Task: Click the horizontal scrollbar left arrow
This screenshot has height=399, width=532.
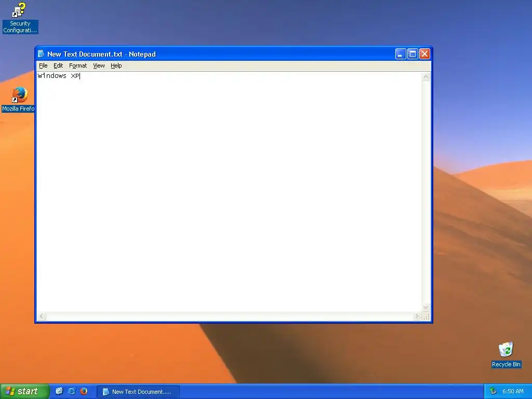Action: (x=42, y=316)
